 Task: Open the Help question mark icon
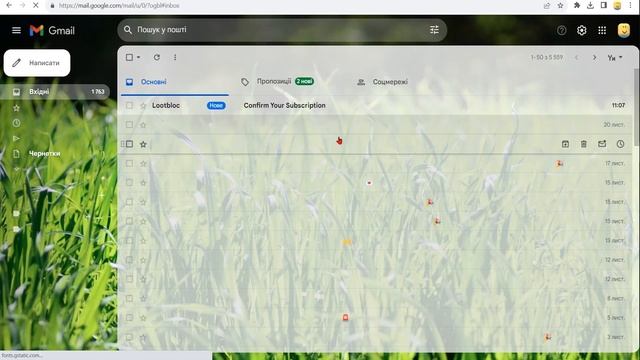[562, 30]
